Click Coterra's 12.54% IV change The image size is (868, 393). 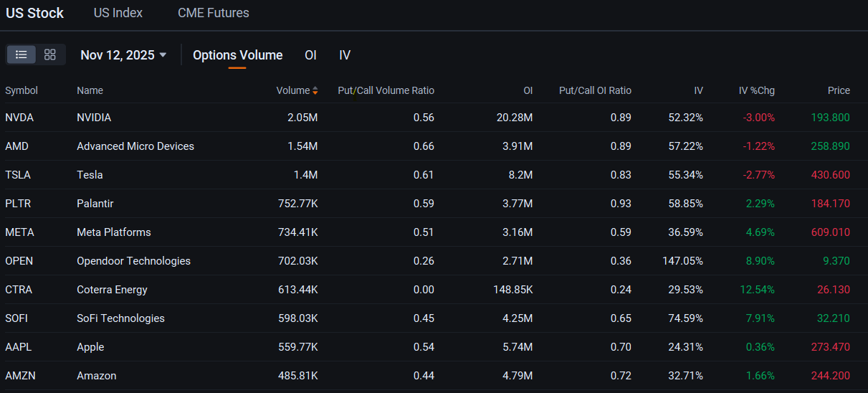coord(757,290)
